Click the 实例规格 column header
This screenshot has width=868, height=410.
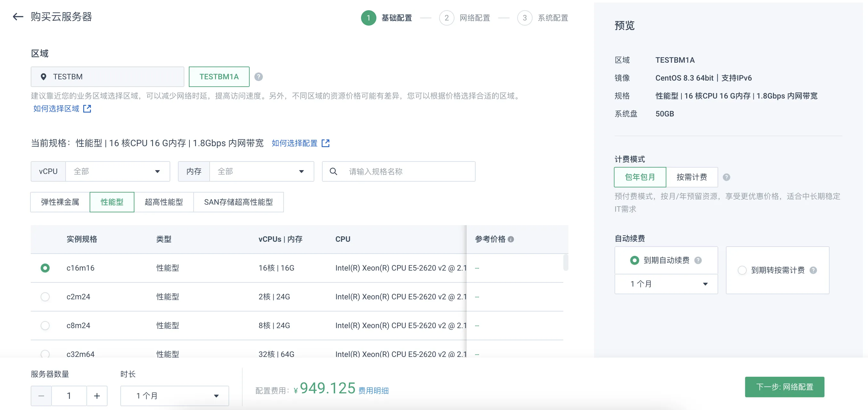[82, 239]
